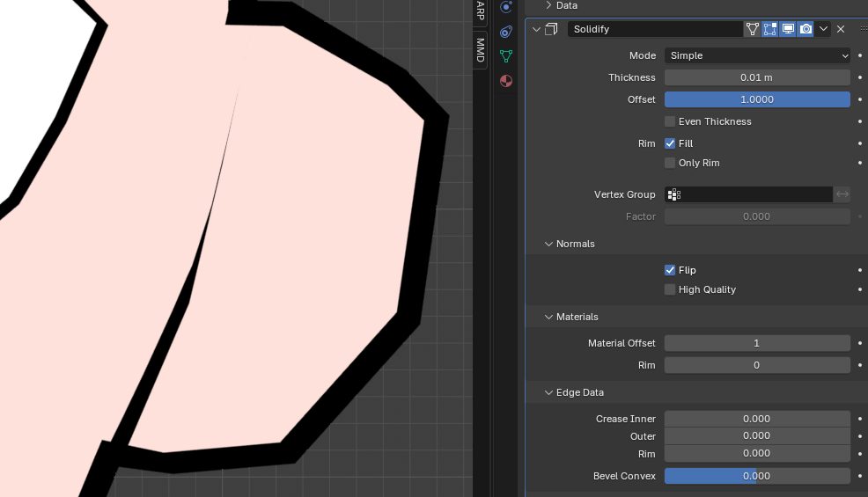The width and height of the screenshot is (868, 497).
Task: Enable the Only Rim checkbox
Action: [x=670, y=163]
